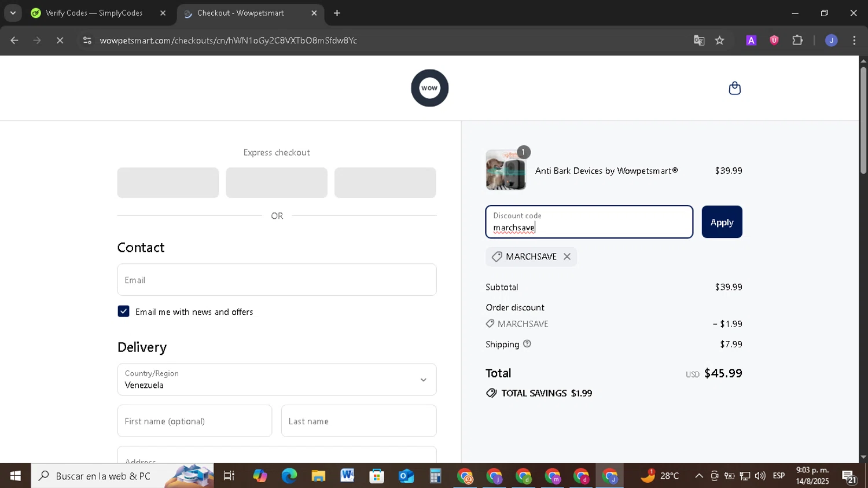Click the Shipping cost $7.99

click(x=731, y=344)
